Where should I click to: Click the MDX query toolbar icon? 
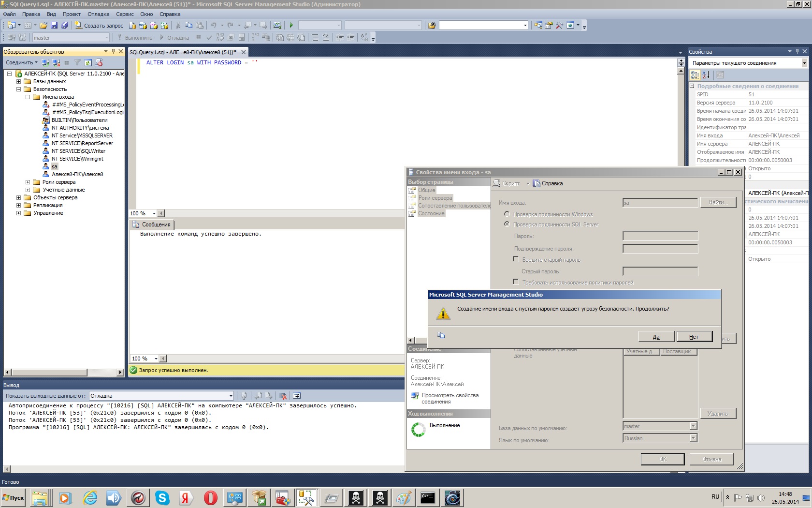[x=143, y=25]
